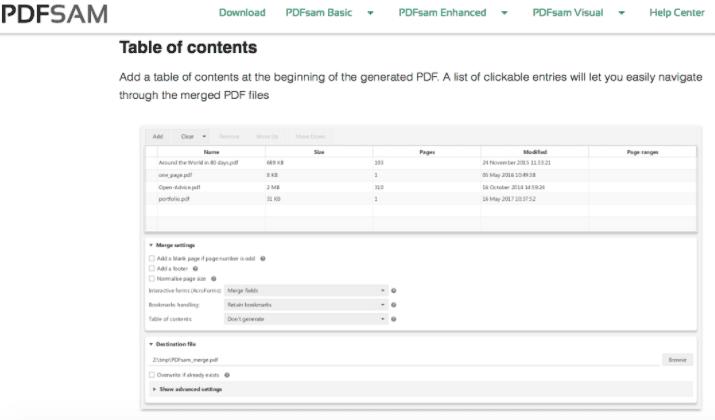Open the Clear button dropdown arrow
Image resolution: width=715 pixels, height=420 pixels.
tap(204, 136)
